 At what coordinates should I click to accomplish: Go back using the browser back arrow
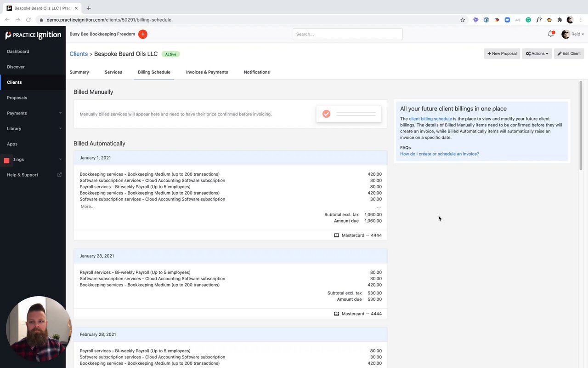tap(7, 20)
